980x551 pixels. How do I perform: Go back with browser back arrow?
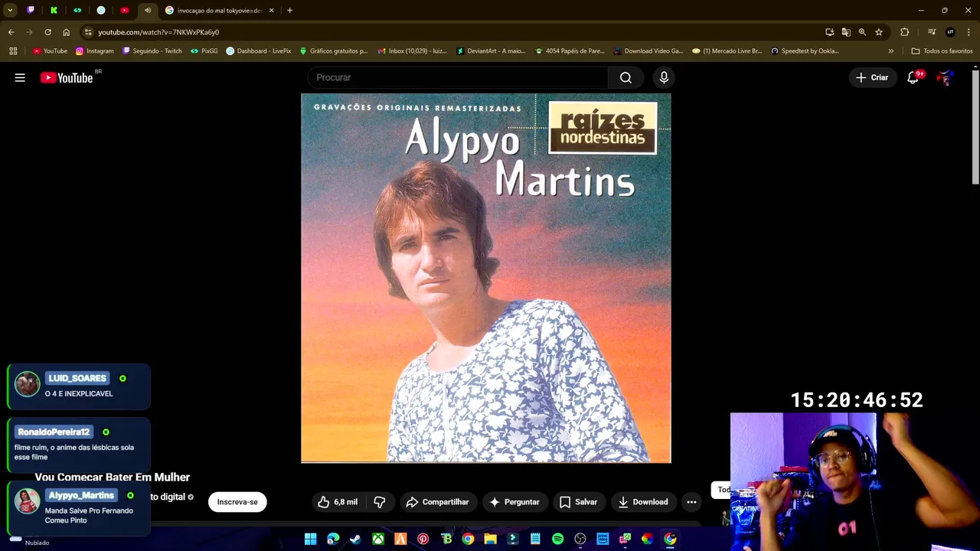[11, 32]
